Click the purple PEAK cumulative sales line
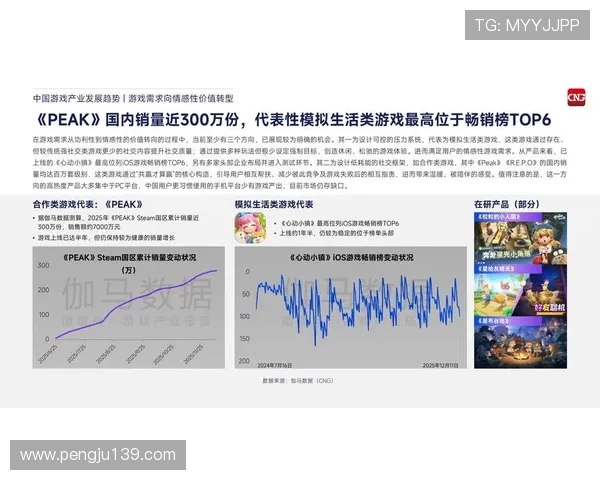This screenshot has width=600, height=480. pos(136,304)
